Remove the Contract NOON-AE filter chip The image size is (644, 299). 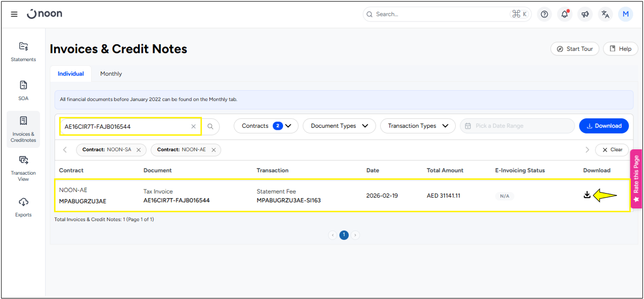point(214,150)
